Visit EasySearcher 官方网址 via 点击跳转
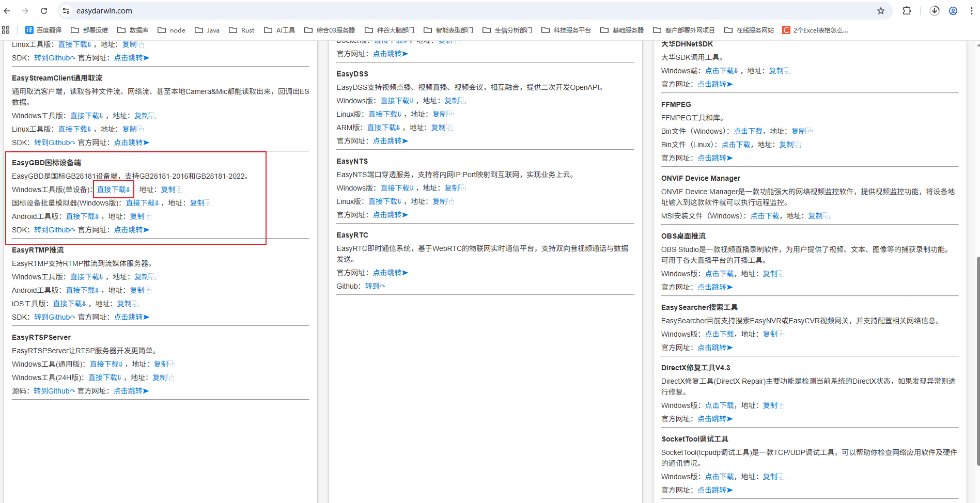This screenshot has width=980, height=503. pos(715,348)
